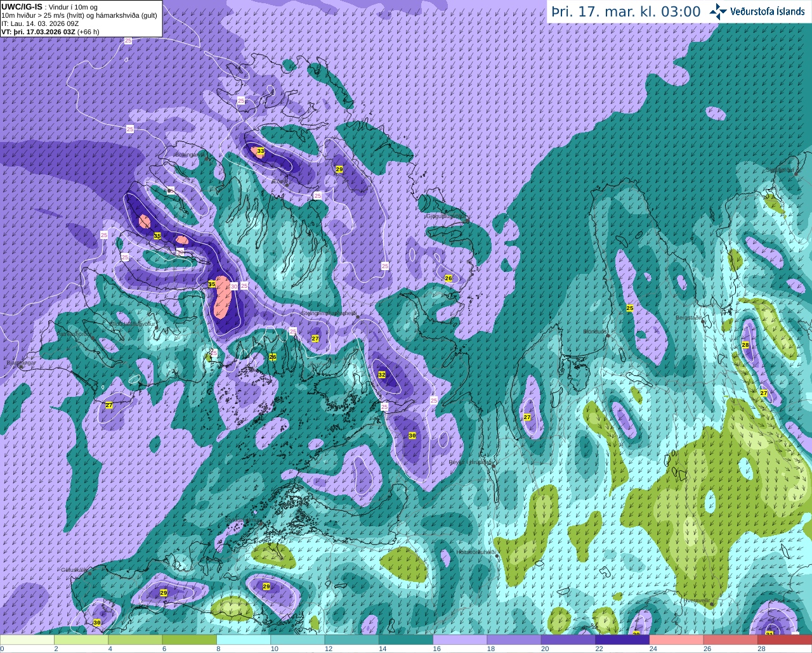Pick the 6–8 m/s olive green legend swatch
Screen dimensions: 812x653
190,640
